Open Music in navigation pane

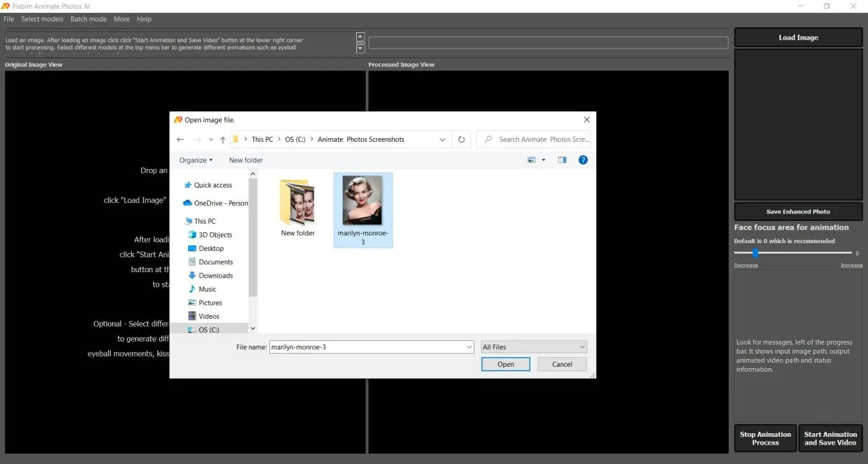pyautogui.click(x=202, y=289)
